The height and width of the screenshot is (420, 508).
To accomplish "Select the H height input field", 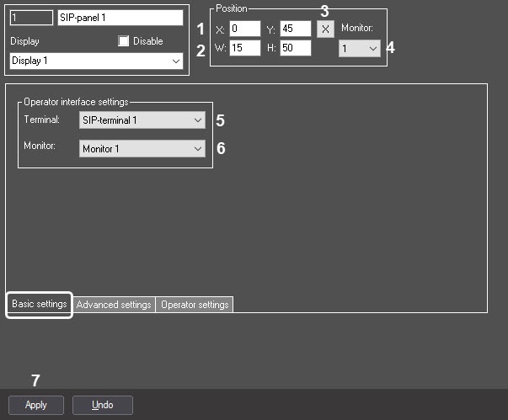I will [296, 48].
